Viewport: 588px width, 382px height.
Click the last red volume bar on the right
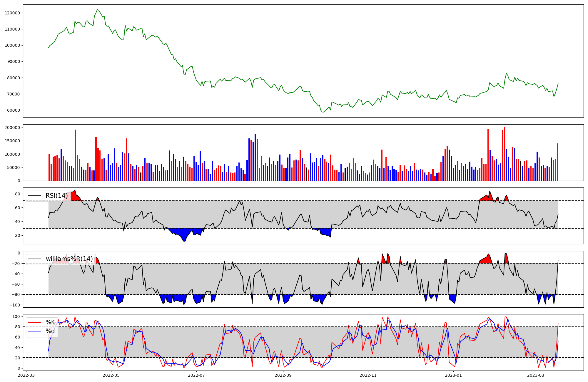tap(557, 162)
